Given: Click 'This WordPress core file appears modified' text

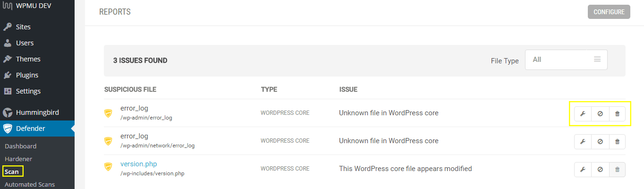Looking at the screenshot, I should [x=406, y=168].
